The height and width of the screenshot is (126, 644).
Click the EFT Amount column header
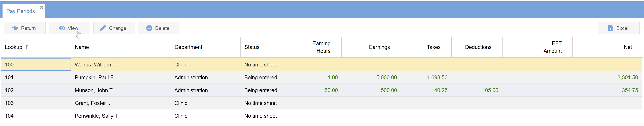coord(552,47)
